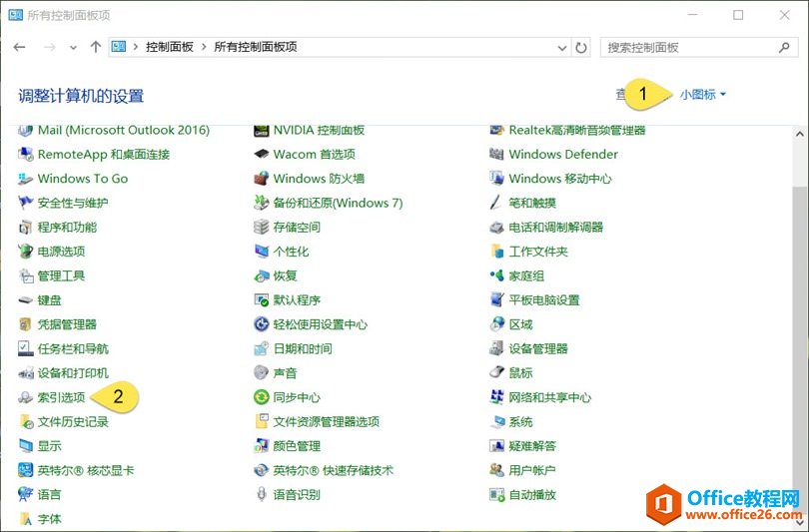Open the 个性化 link
The height and width of the screenshot is (532, 809).
291,252
